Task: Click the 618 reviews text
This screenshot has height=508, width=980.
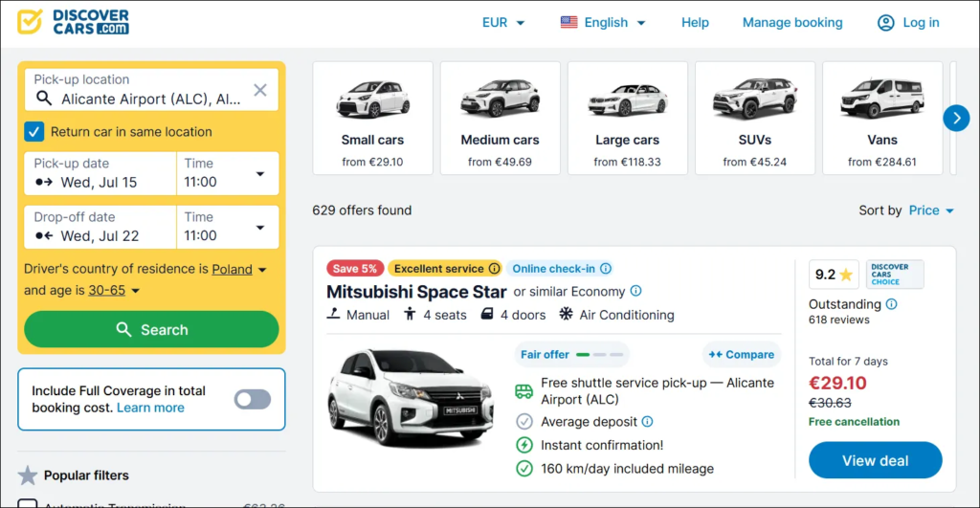Action: click(838, 320)
